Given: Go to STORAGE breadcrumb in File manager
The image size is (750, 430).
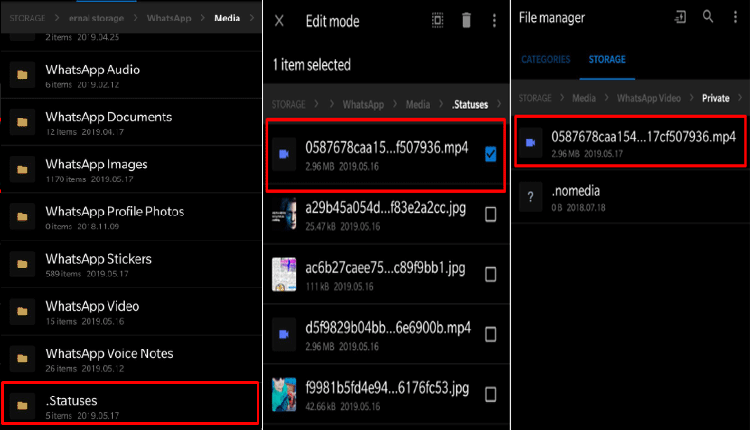Looking at the screenshot, I should tap(535, 98).
